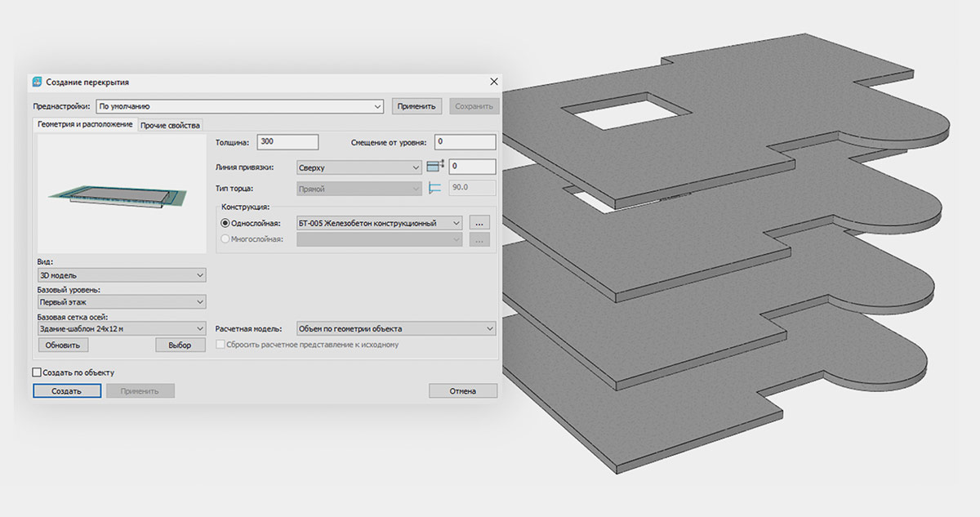980x517 pixels.
Task: Open the material browser for the single-layer construction
Action: 479,222
